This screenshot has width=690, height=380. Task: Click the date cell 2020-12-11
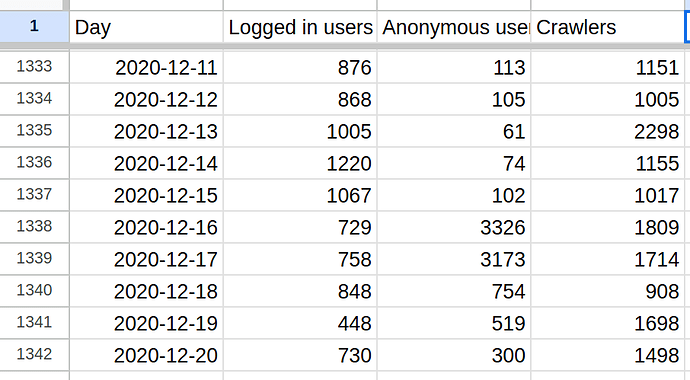pyautogui.click(x=146, y=67)
